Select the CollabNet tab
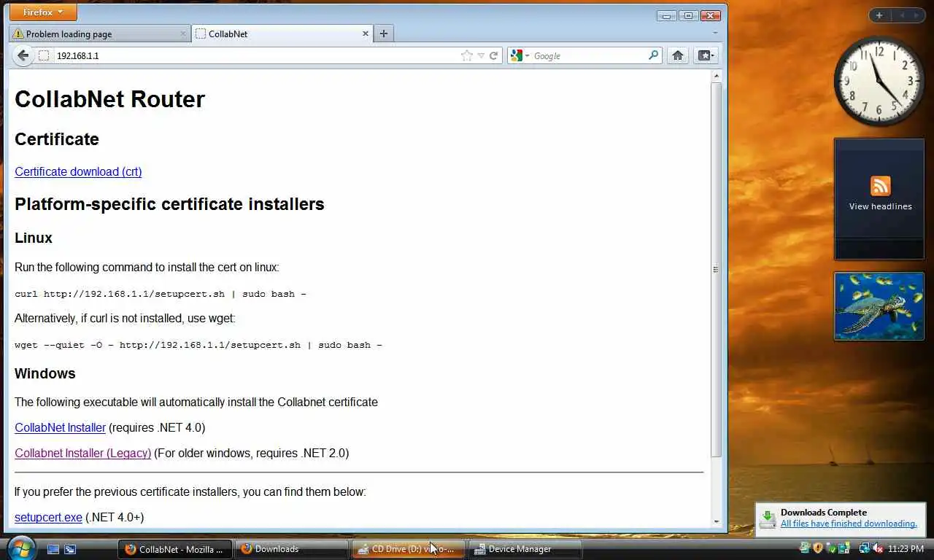The image size is (934, 560). coord(284,34)
